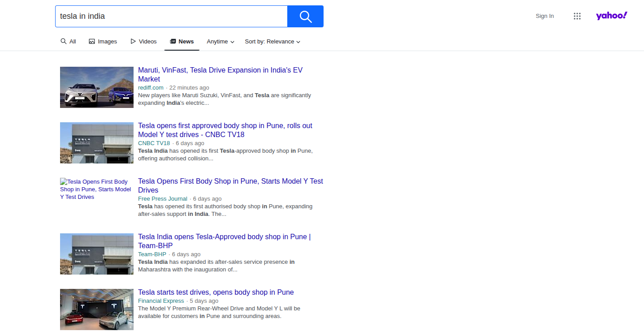Click snippet about Model Y Premium Rear-Wheel Drive

click(219, 312)
